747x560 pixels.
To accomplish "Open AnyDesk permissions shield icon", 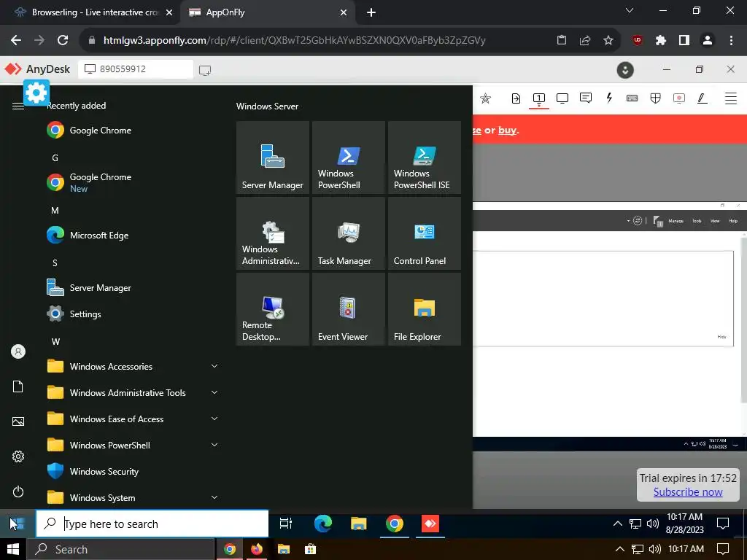I will pos(656,98).
